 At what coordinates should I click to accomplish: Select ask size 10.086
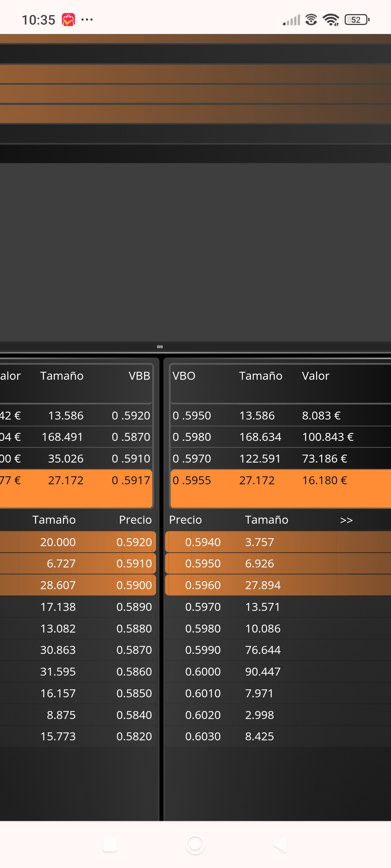point(263,629)
